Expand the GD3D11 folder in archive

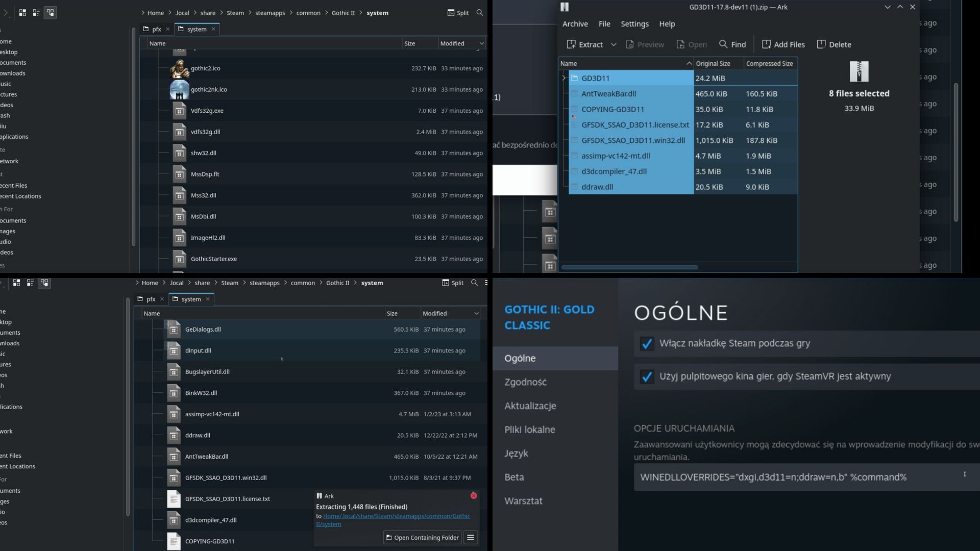(x=564, y=78)
